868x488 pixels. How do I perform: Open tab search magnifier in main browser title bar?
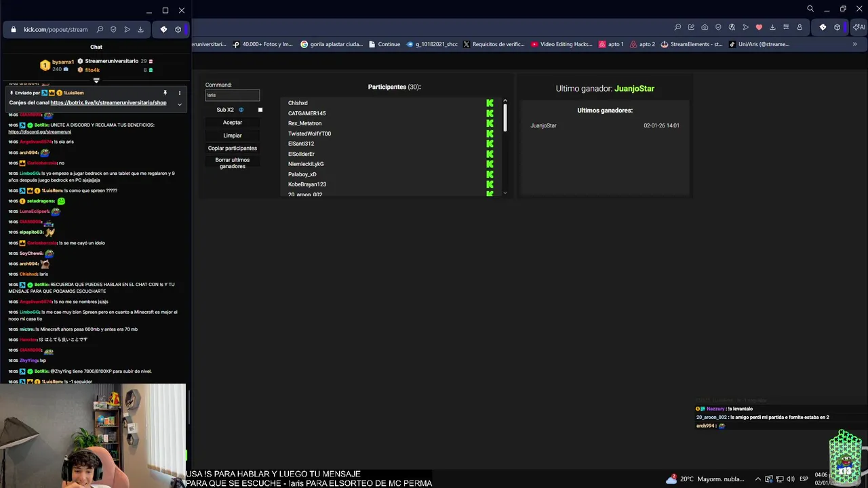point(810,9)
